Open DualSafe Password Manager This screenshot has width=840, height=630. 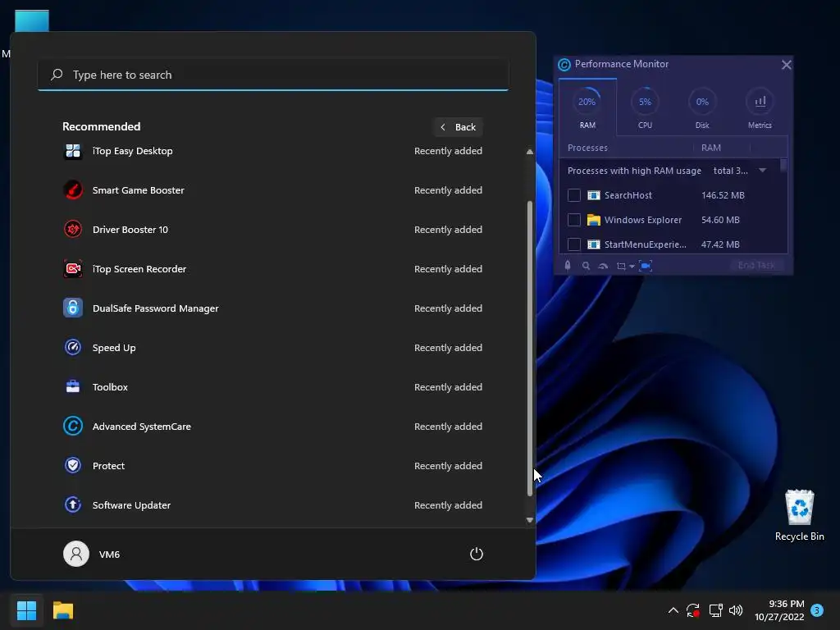[272, 308]
